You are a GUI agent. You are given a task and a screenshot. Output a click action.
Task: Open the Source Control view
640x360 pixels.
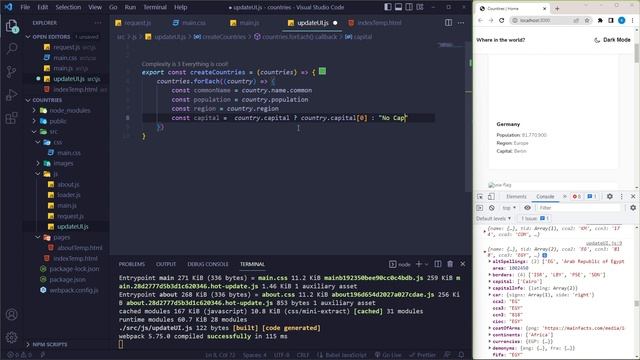pyautogui.click(x=12, y=72)
